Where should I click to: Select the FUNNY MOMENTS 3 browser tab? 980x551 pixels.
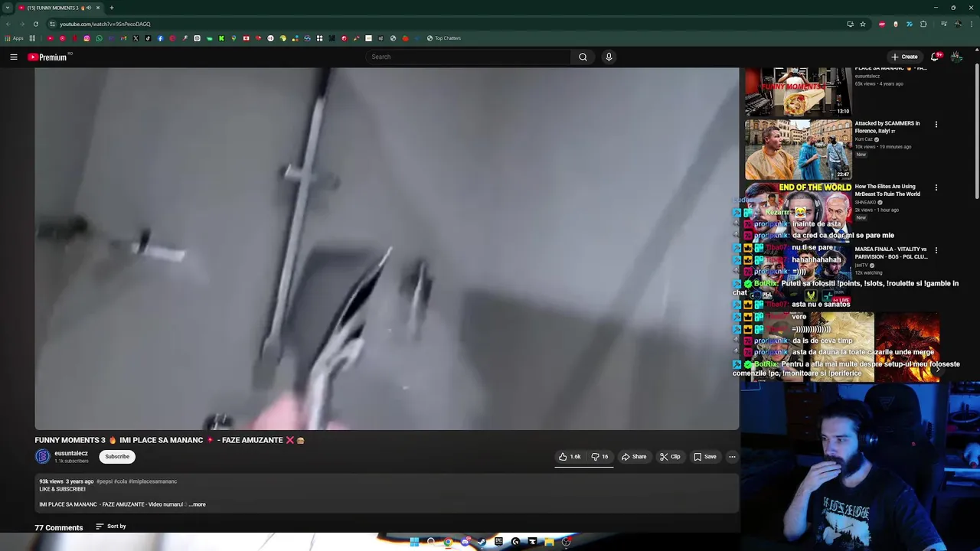pos(60,8)
